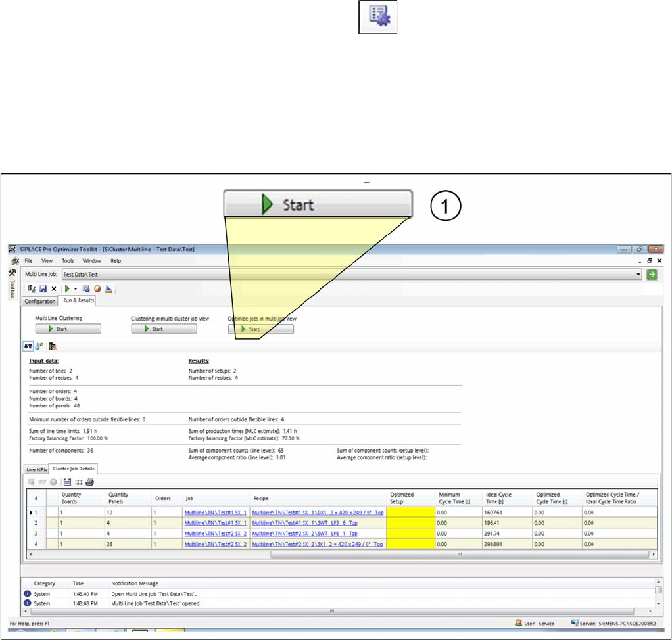Click the green Run arrow toolbar icon
Screen dimensions: 672x640
pyautogui.click(x=66, y=288)
